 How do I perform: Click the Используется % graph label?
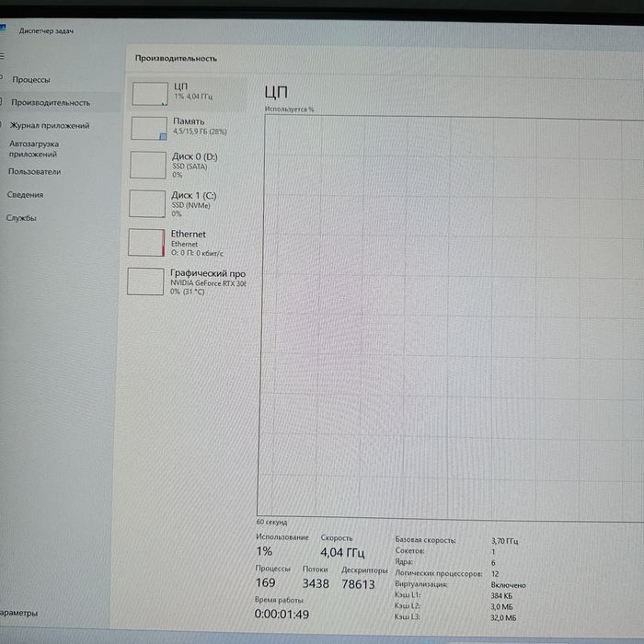(x=289, y=109)
